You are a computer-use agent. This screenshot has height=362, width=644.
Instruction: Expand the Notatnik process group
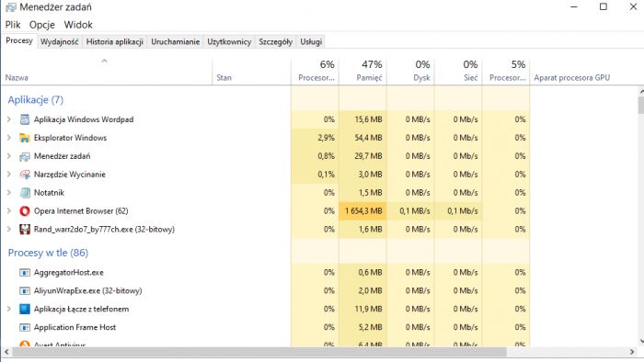pyautogui.click(x=9, y=193)
